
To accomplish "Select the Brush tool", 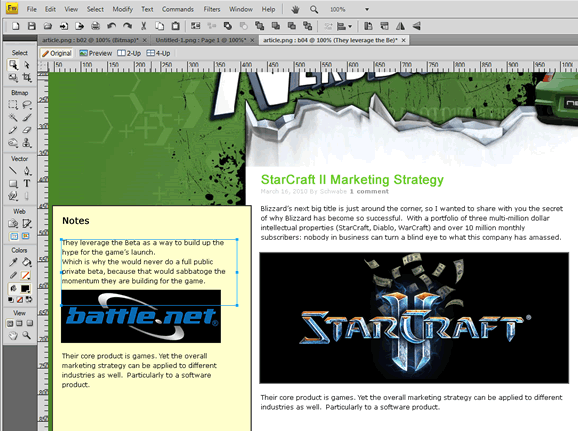I will (27, 118).
